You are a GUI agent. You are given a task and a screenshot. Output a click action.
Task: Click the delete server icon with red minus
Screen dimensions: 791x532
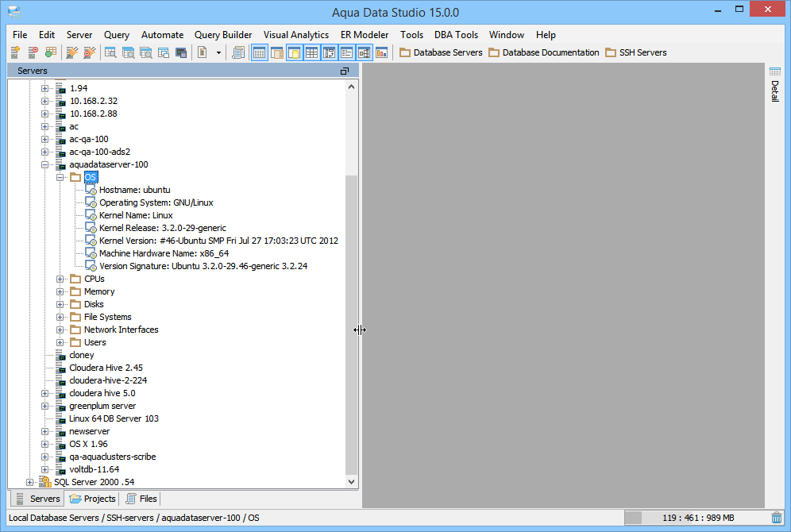33,52
